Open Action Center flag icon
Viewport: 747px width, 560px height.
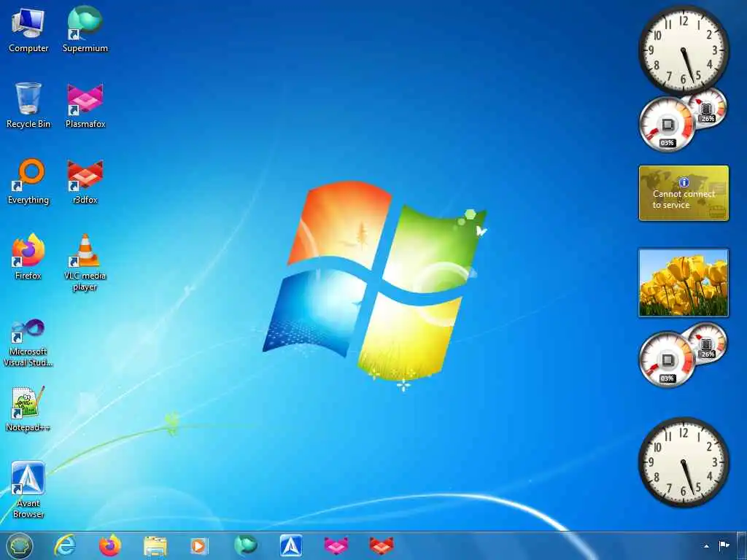coord(724,545)
